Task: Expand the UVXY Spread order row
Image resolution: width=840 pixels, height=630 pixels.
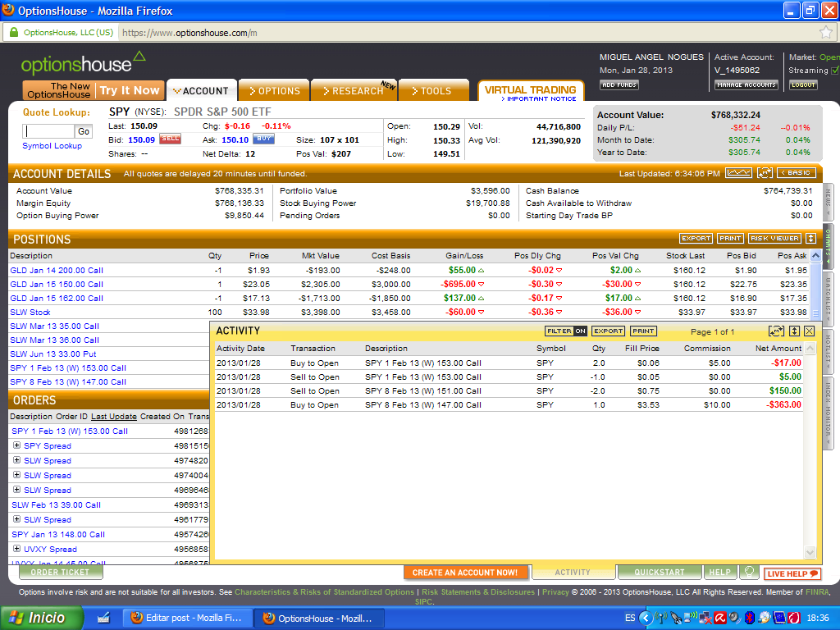Action: [x=16, y=549]
